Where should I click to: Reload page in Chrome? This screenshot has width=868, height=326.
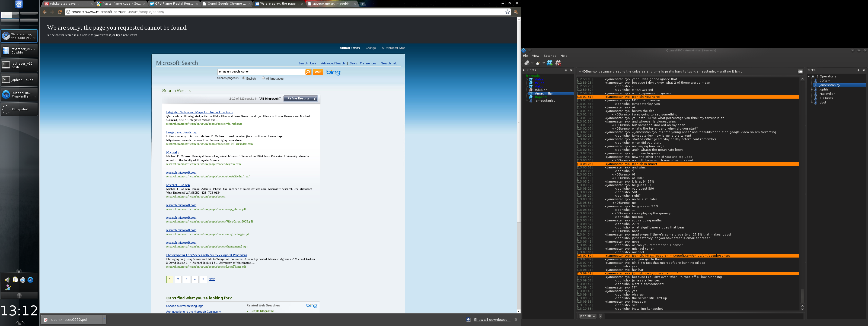[x=60, y=12]
